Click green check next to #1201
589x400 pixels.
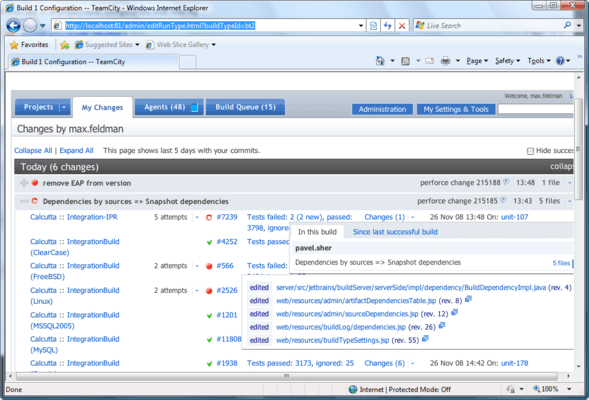(210, 315)
